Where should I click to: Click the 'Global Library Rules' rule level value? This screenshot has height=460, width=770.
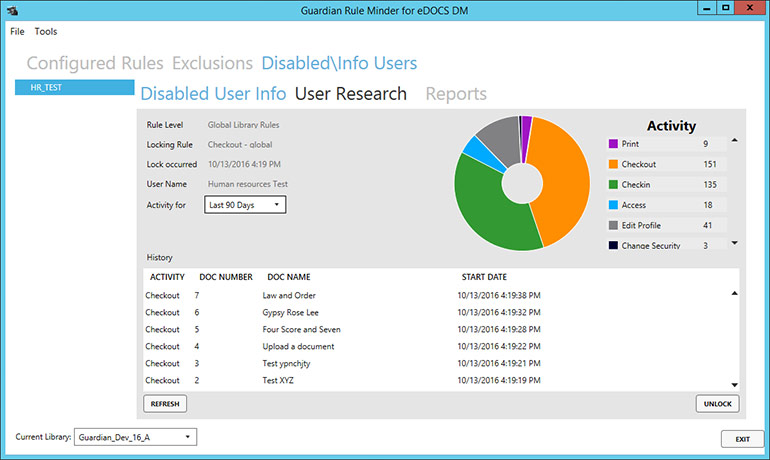tap(243, 125)
